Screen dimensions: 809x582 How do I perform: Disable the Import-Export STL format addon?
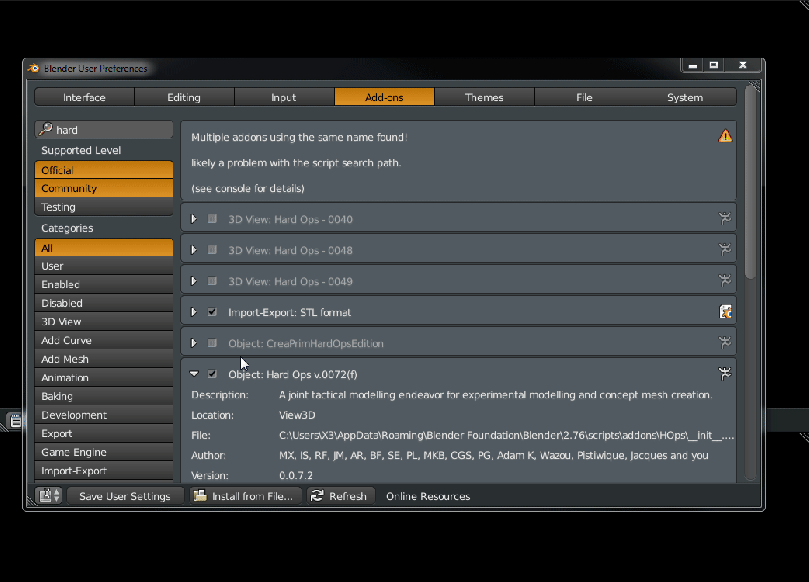(x=212, y=312)
